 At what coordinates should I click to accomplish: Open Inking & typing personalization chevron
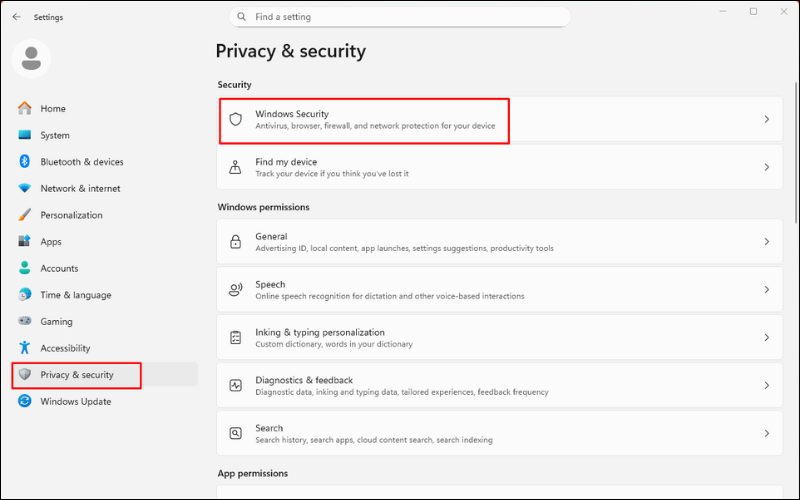coord(766,337)
